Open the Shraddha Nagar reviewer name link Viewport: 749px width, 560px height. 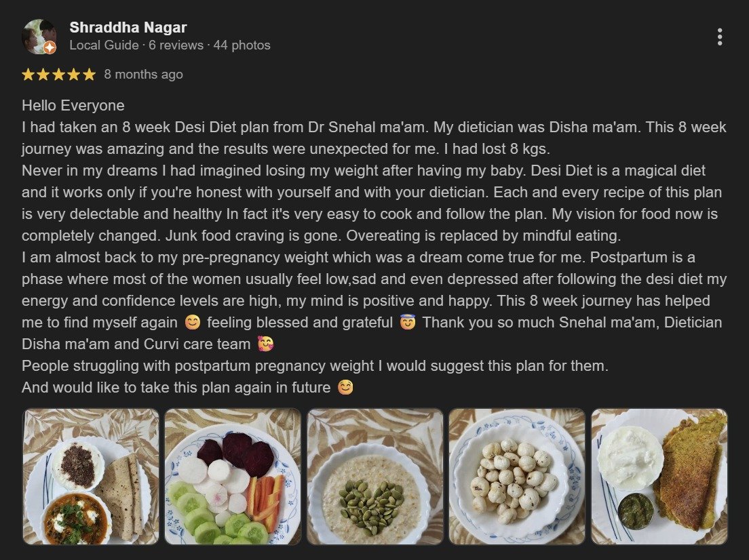(x=128, y=28)
